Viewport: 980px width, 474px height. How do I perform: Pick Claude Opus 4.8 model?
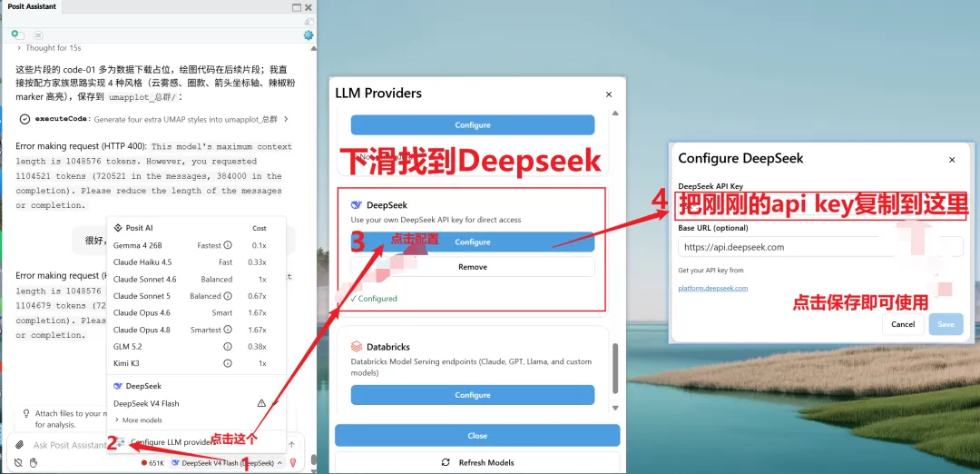(x=196, y=330)
